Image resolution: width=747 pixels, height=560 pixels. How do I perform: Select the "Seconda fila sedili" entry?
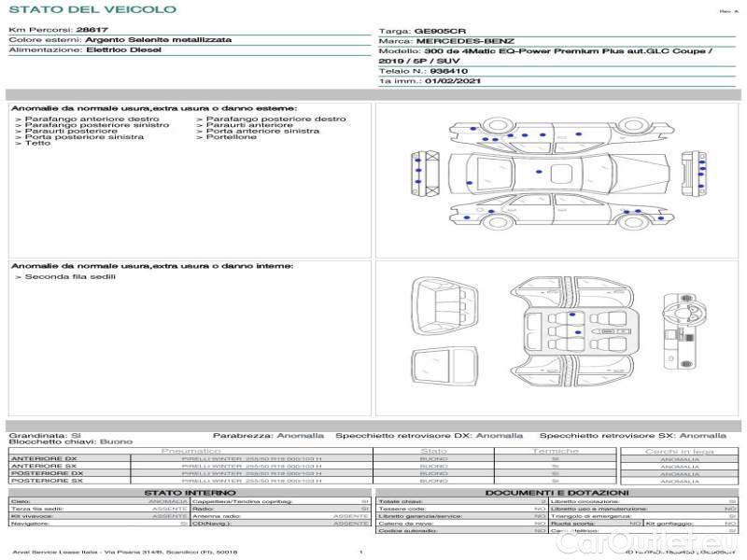[x=70, y=276]
